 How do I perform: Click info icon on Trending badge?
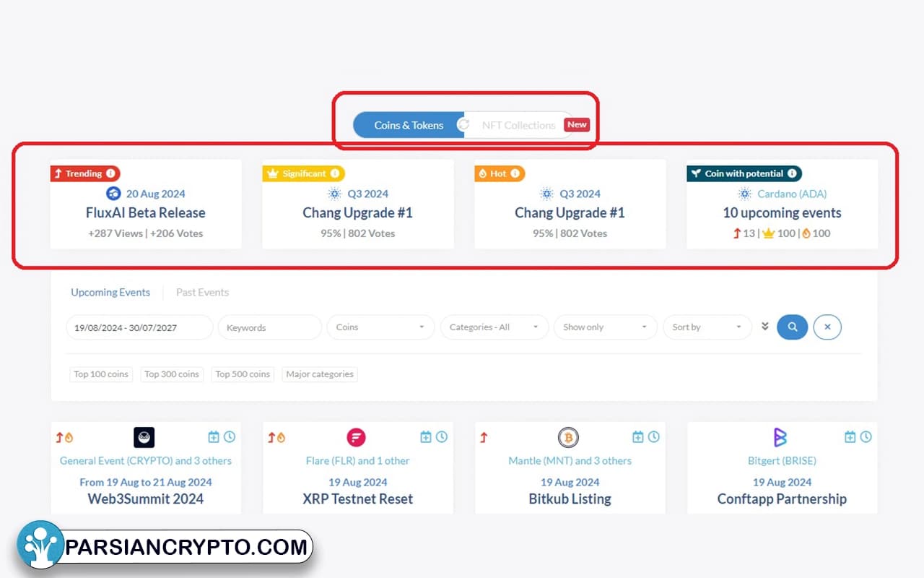tap(110, 173)
